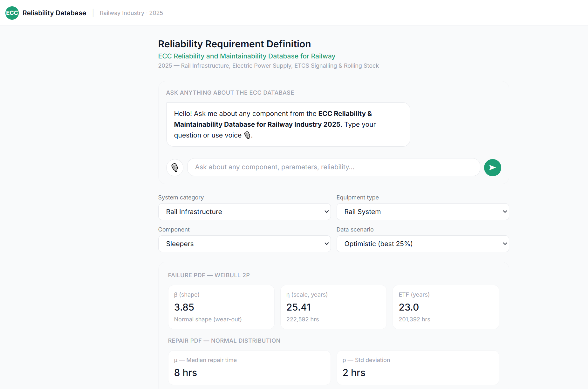Select the ETF (years) 23.0 card

pos(446,307)
